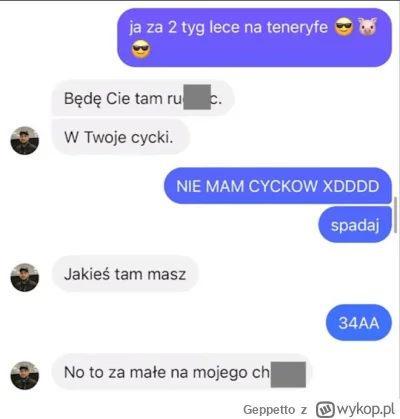Select the 'Będę Cie tam' message bubble
The width and height of the screenshot is (400, 419).
pyautogui.click(x=143, y=98)
